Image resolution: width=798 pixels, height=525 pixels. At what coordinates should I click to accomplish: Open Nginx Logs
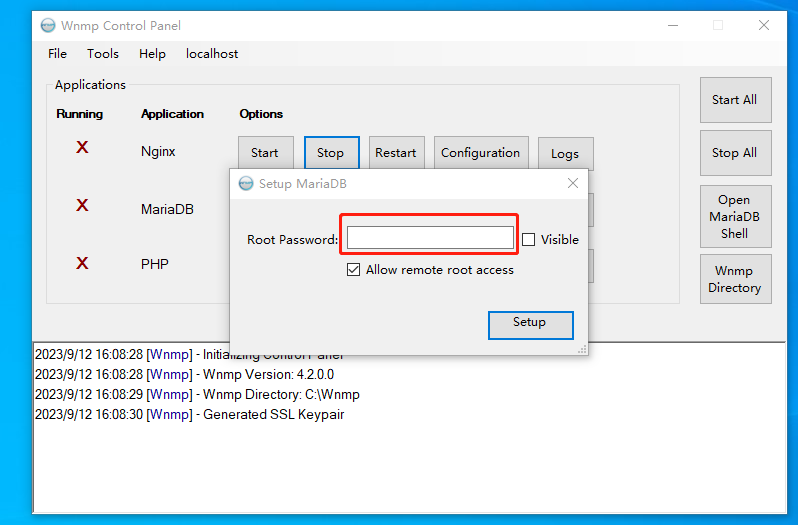coord(565,153)
